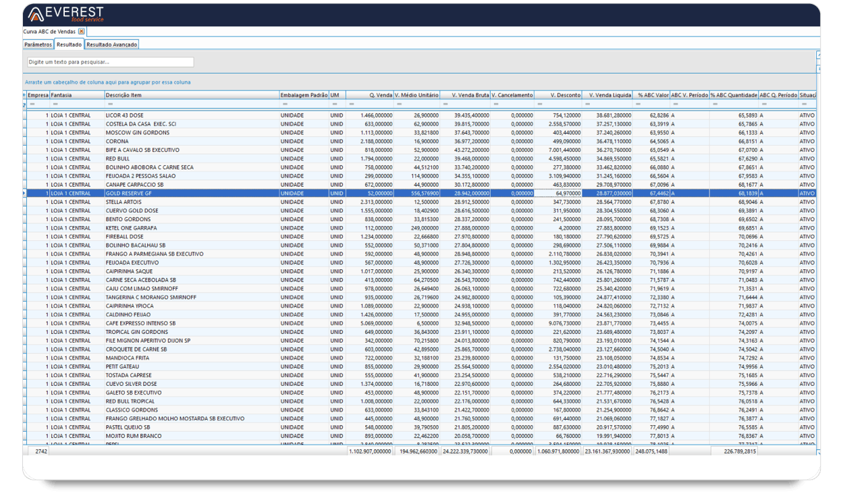Sort by Q. Venda column header
Viewport: 843px width, 504px height.
click(370, 95)
